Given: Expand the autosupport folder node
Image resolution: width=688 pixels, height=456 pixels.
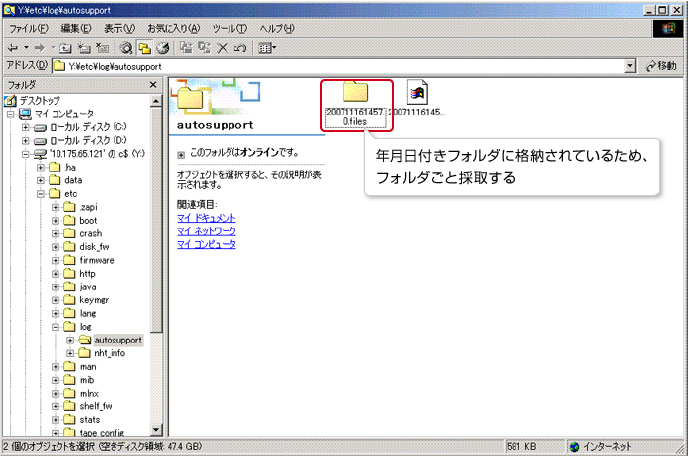Looking at the screenshot, I should point(70,340).
